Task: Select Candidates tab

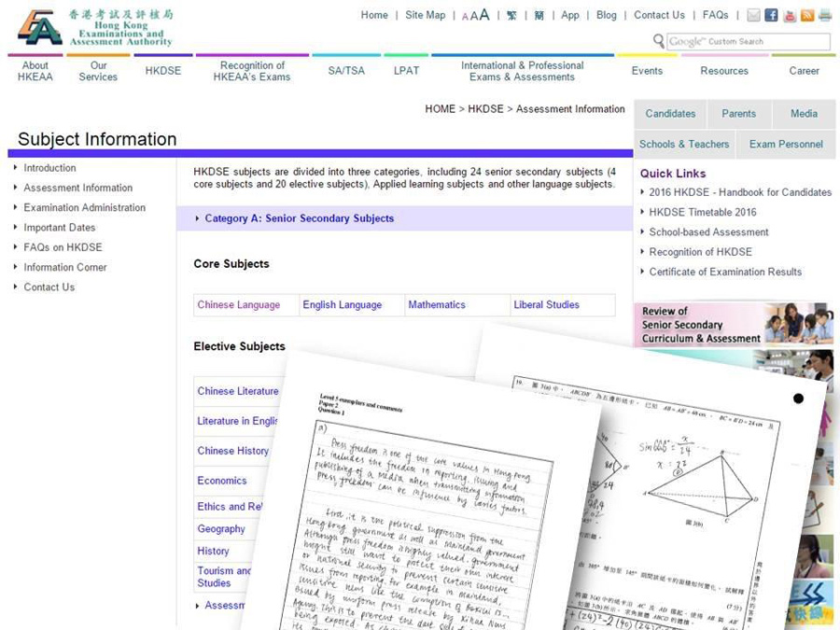Action: (670, 114)
